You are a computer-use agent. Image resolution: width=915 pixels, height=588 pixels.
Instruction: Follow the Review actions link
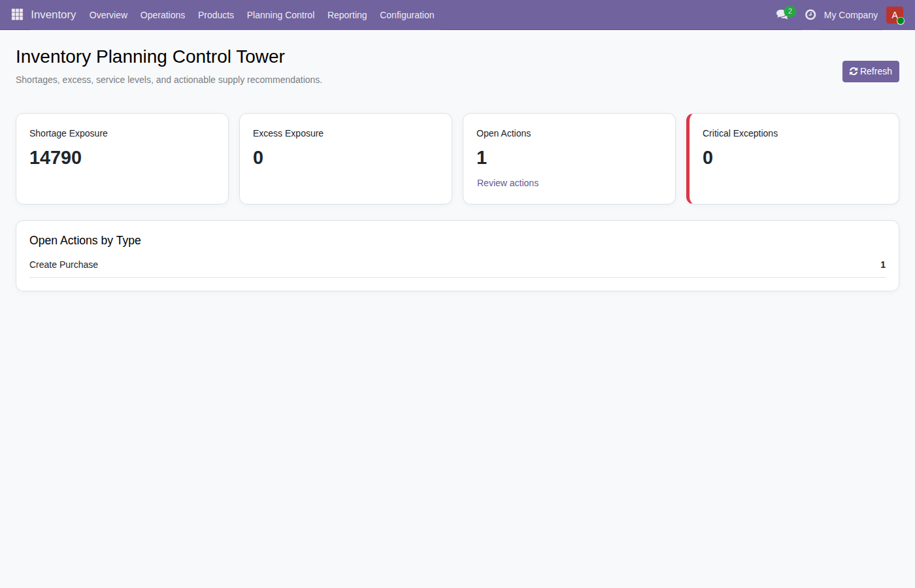[x=508, y=183]
